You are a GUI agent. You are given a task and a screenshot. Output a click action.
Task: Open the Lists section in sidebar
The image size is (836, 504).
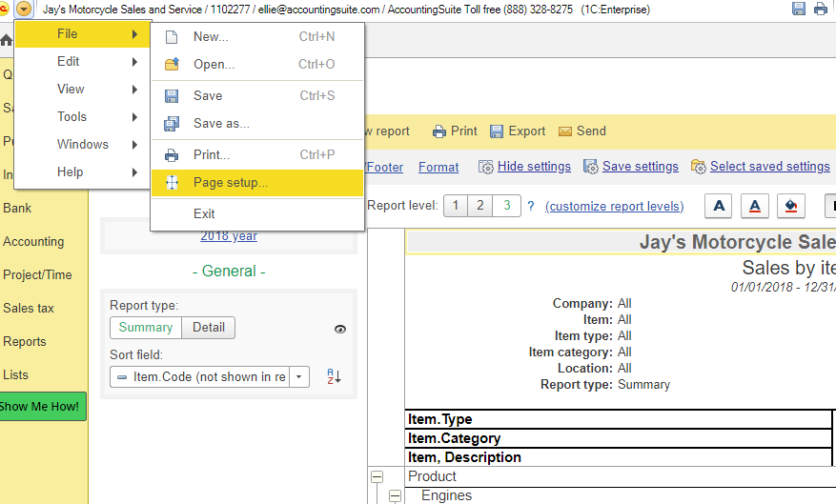[15, 375]
